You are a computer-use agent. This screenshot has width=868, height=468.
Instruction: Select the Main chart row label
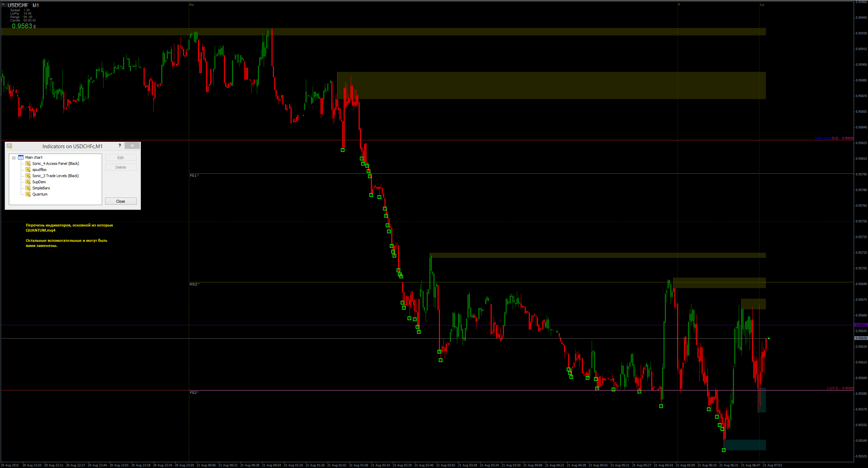34,157
